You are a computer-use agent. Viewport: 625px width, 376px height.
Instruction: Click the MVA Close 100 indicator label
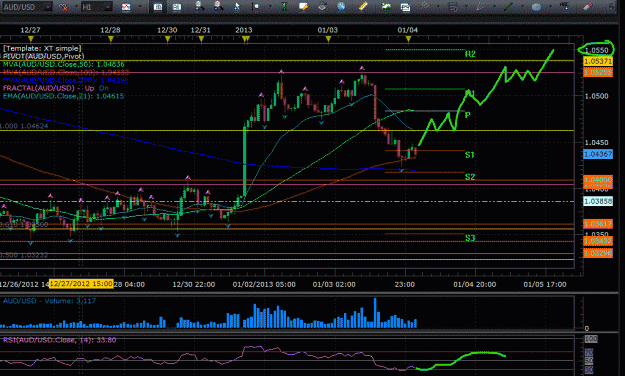click(x=66, y=72)
